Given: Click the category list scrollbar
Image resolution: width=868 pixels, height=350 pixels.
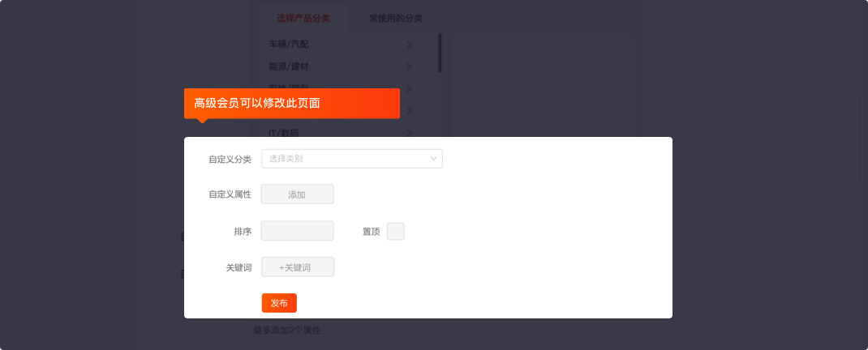Looking at the screenshot, I should [x=440, y=53].
